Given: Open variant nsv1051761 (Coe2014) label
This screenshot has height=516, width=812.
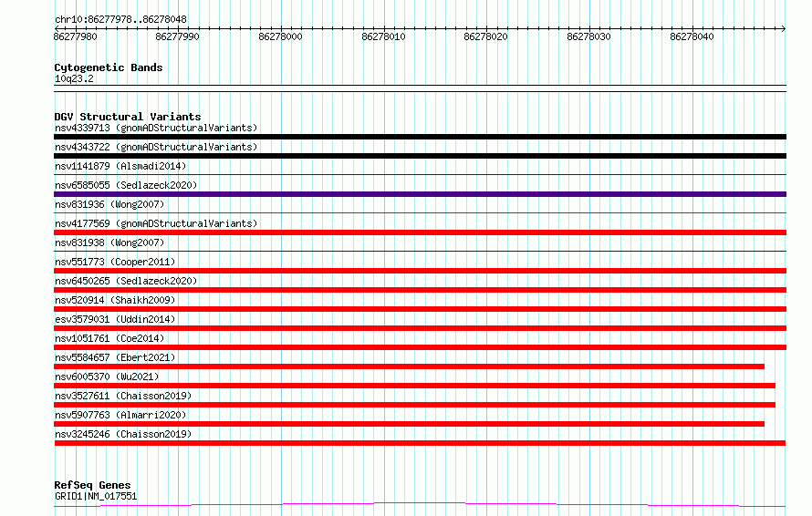Looking at the screenshot, I should coord(109,338).
